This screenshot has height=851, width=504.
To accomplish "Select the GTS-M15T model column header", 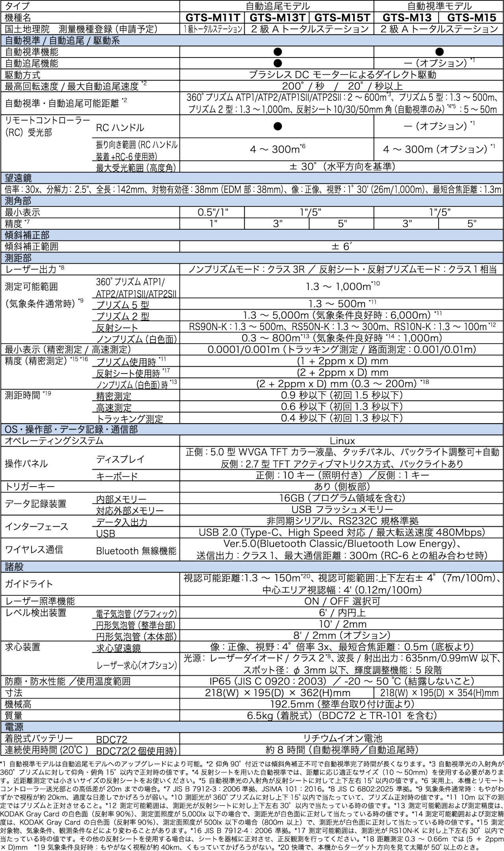I will 342,17.
